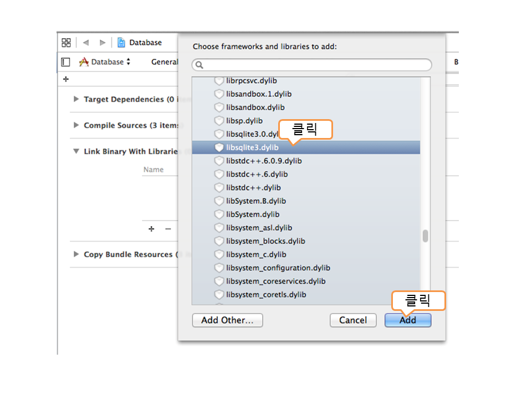Screen dimensions: 532x399
Task: Click the Database project file icon
Action: tap(121, 43)
